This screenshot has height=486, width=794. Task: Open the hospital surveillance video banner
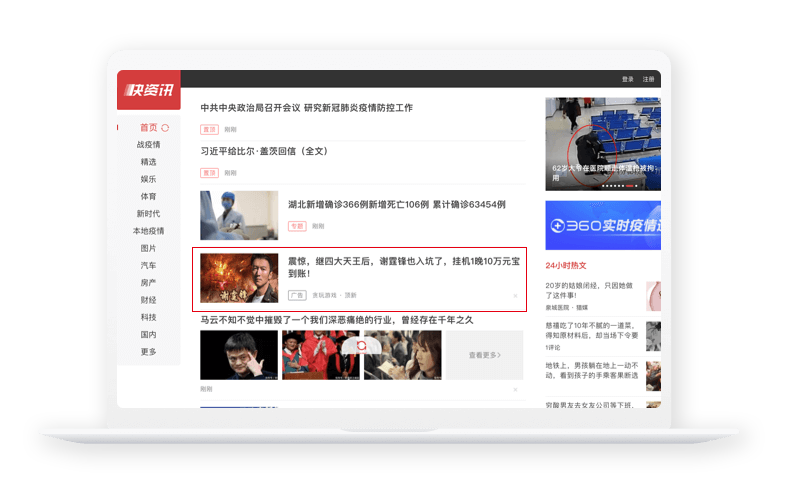[x=603, y=144]
